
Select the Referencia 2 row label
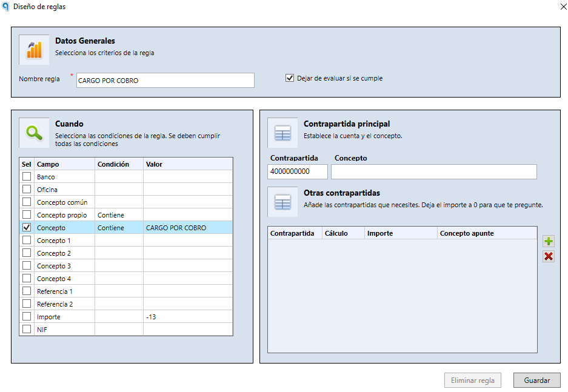pyautogui.click(x=55, y=304)
